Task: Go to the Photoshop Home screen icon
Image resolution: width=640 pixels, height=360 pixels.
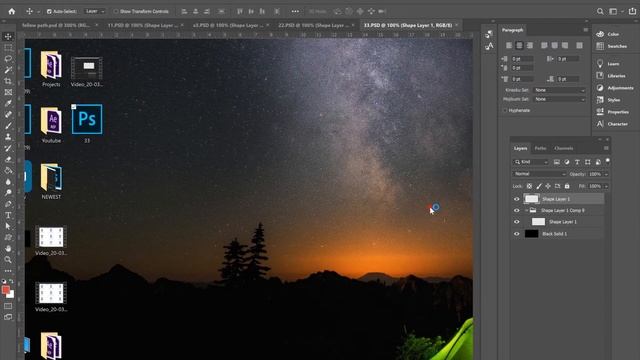Action: pos(12,11)
